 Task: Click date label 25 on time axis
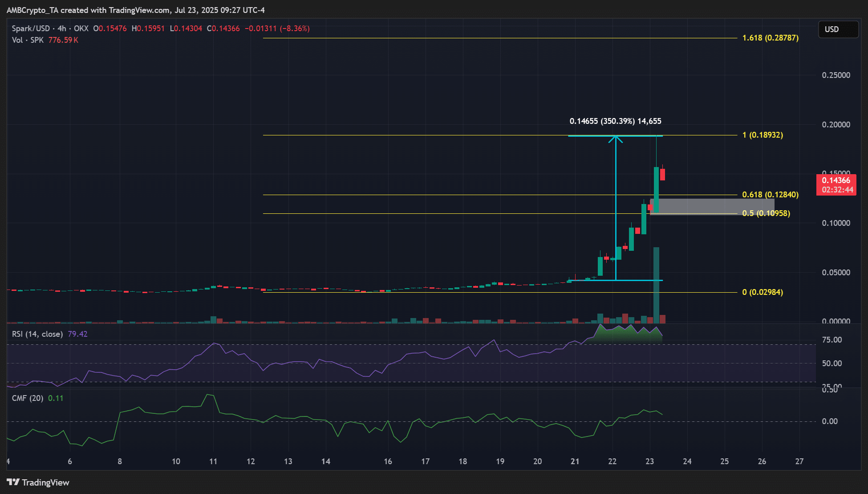pos(725,461)
